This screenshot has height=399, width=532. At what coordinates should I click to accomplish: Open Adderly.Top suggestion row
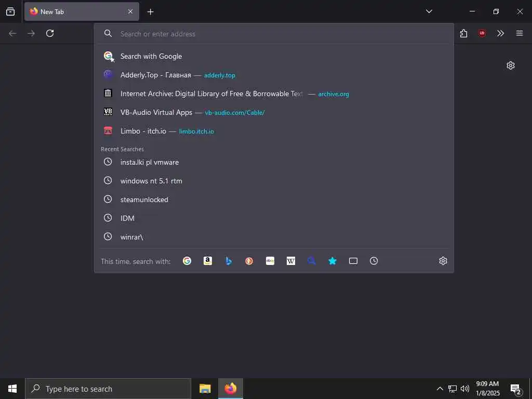274,75
